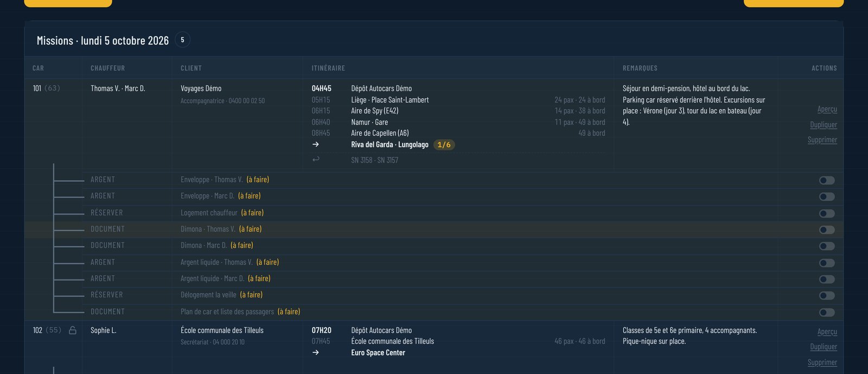Click Supprimer for mission 101

tap(822, 140)
